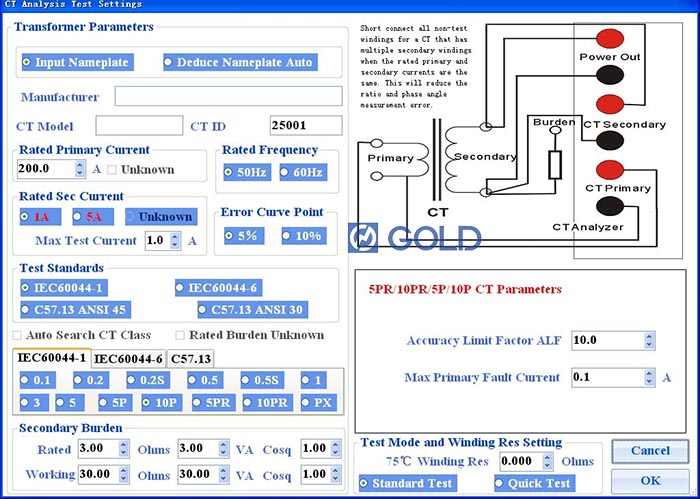Open the C57.13 tab
The height and width of the screenshot is (499, 700).
(190, 358)
